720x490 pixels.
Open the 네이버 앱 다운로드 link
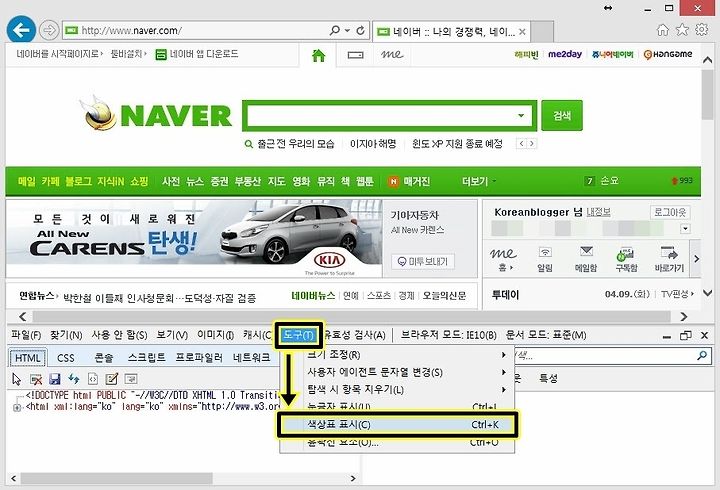[197, 54]
